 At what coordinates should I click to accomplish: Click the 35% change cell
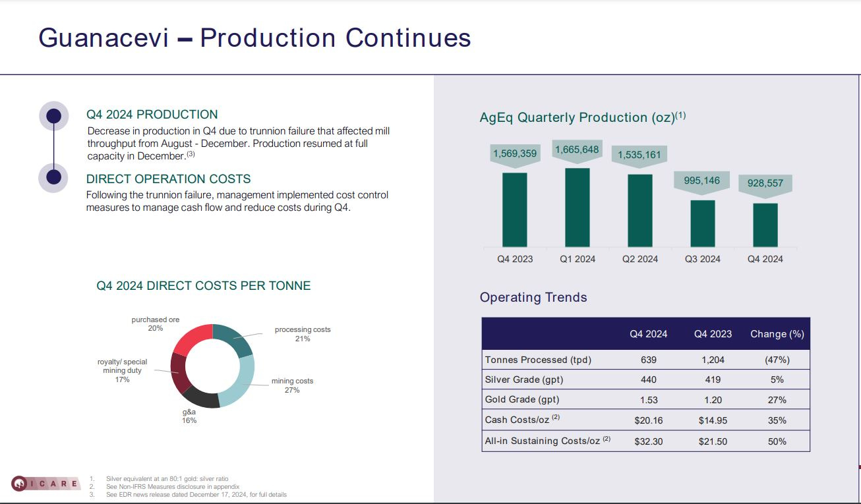(x=777, y=420)
